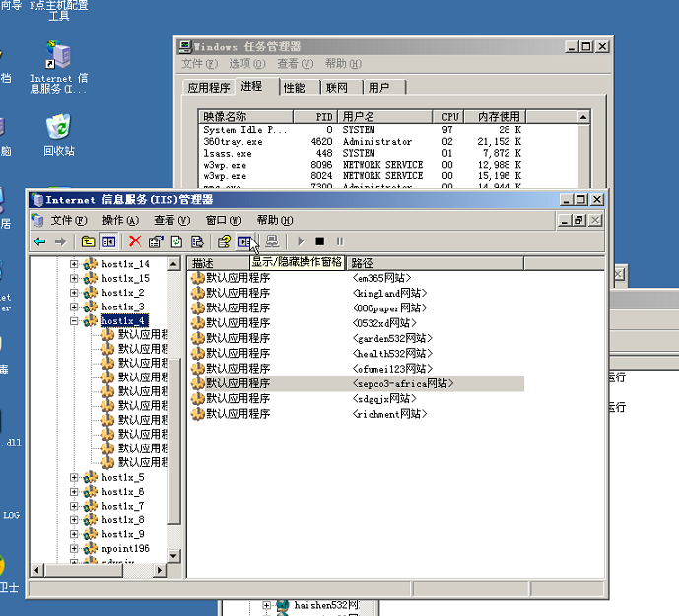Toggle the console tree show/hide icon
The height and width of the screenshot is (616, 679).
109,241
